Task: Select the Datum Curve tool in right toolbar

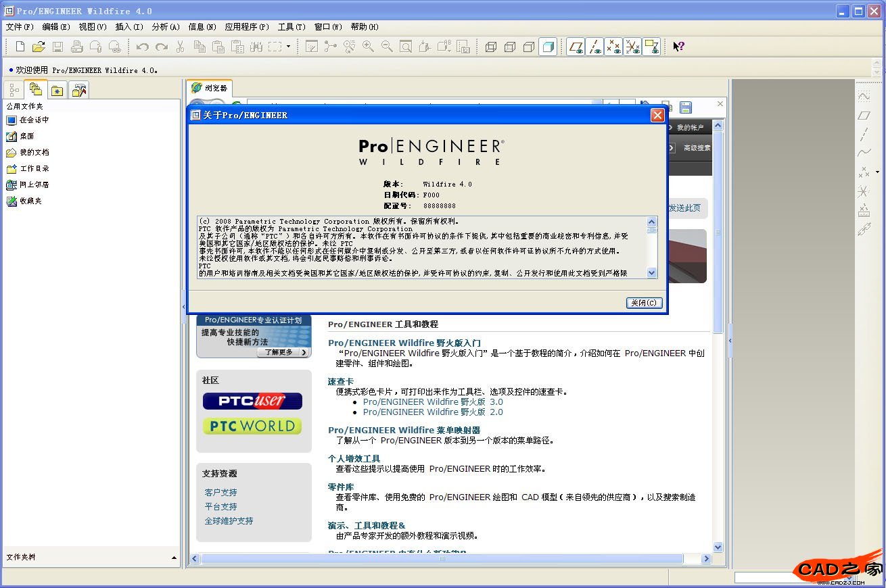Action: click(864, 153)
